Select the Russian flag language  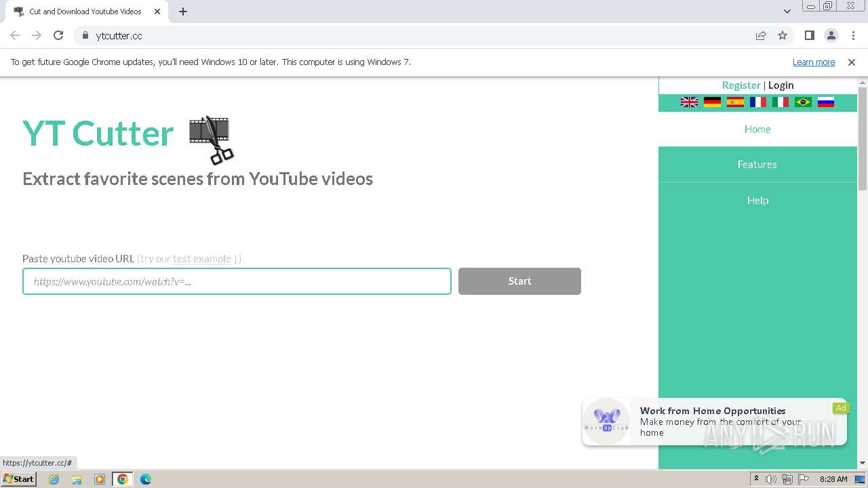coord(825,102)
